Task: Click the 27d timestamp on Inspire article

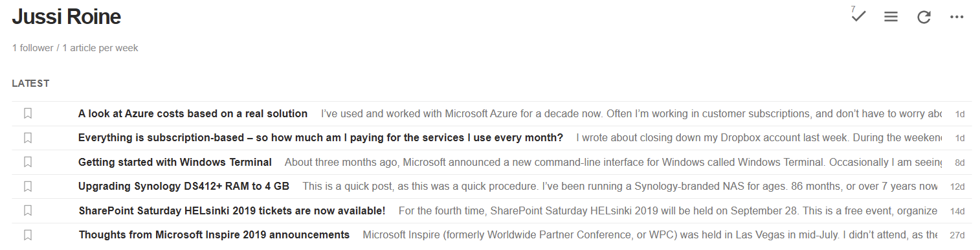Action: tap(957, 235)
